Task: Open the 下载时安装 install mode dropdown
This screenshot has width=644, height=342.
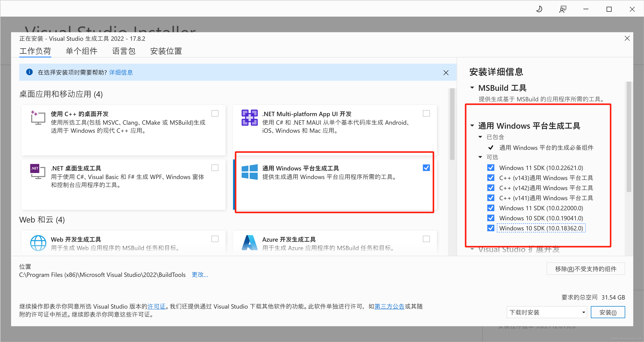Action: (x=547, y=312)
